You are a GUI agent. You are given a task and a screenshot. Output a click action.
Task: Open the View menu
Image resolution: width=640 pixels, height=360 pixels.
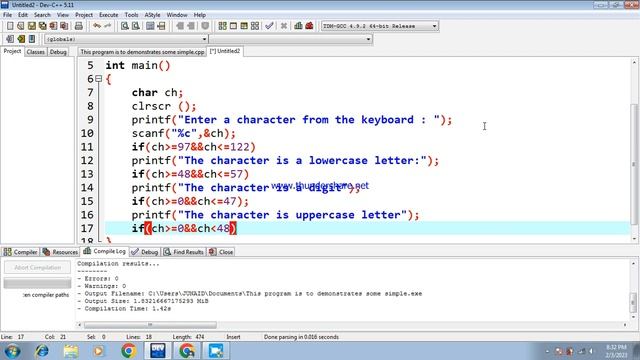click(x=62, y=15)
